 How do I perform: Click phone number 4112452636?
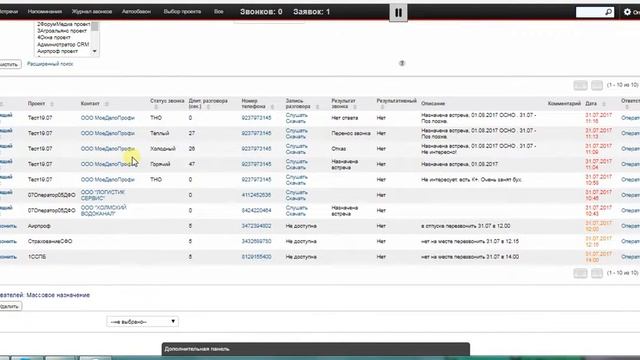[256, 195]
